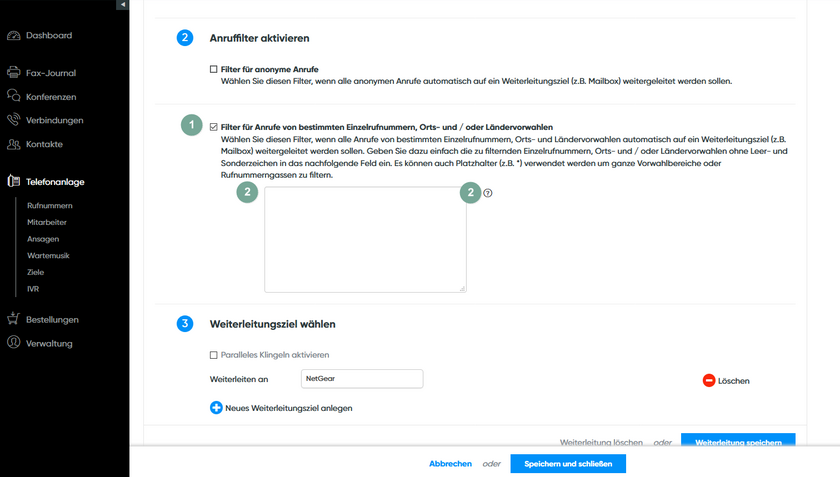Image resolution: width=840 pixels, height=477 pixels.
Task: Enable Paralleles Klingeln aktivieren checkbox
Action: click(214, 355)
